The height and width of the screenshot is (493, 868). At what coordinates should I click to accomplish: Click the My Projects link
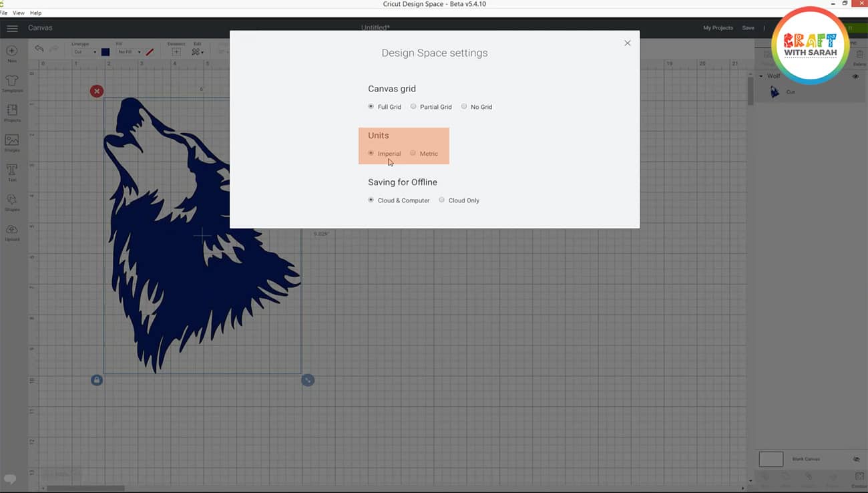click(x=718, y=27)
